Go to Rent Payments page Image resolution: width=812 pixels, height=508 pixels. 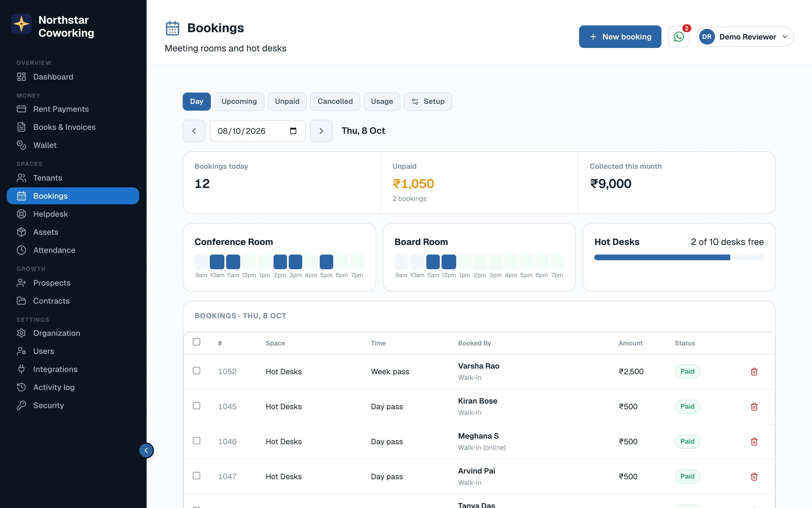coord(73,109)
